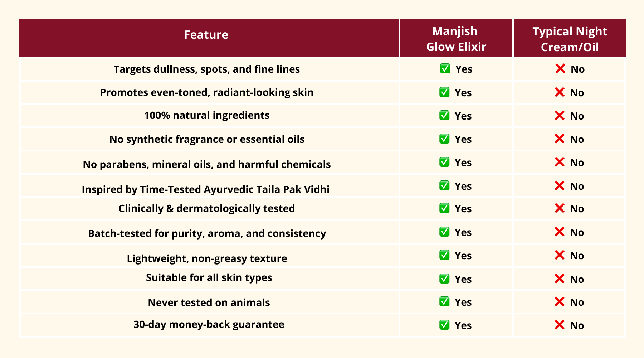Click the '100% natural ingredients' feature text

pyautogui.click(x=207, y=115)
